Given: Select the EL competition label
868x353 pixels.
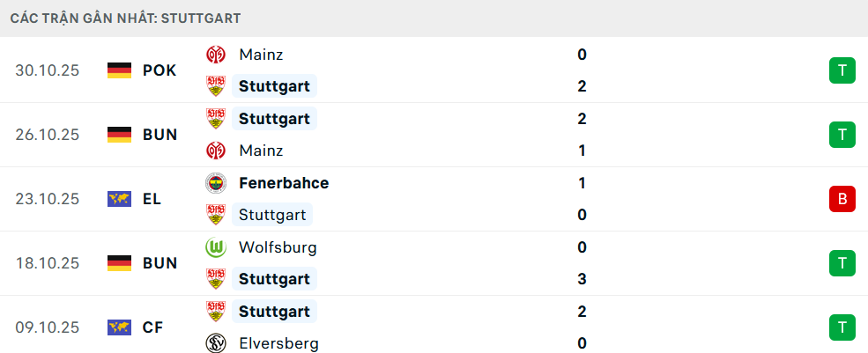Looking at the screenshot, I should point(152,199).
